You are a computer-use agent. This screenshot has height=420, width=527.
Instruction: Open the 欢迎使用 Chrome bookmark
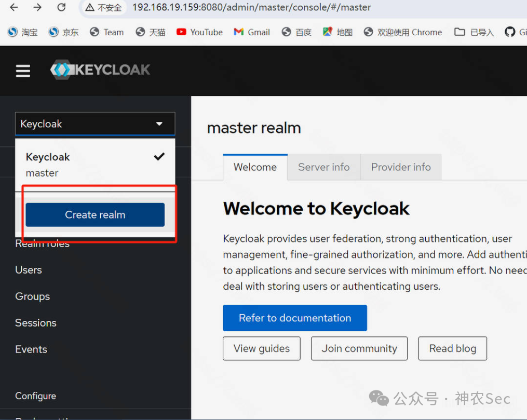(x=402, y=32)
